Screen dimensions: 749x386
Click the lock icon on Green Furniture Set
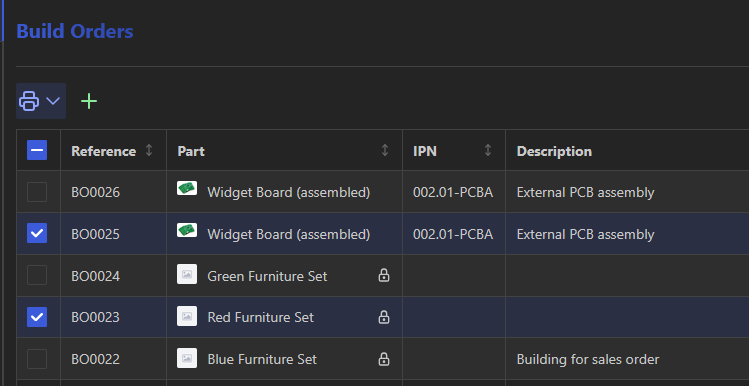pyautogui.click(x=384, y=275)
